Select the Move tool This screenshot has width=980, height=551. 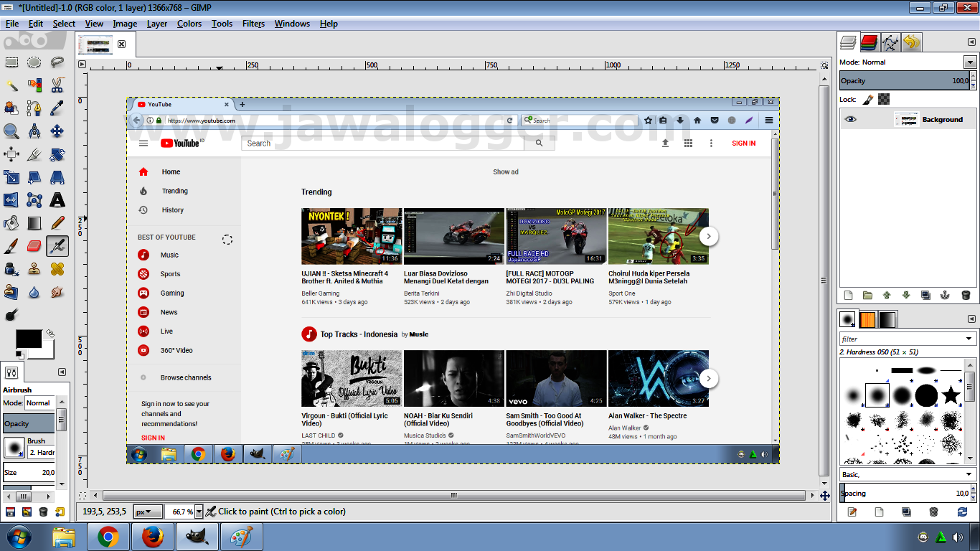(x=57, y=131)
